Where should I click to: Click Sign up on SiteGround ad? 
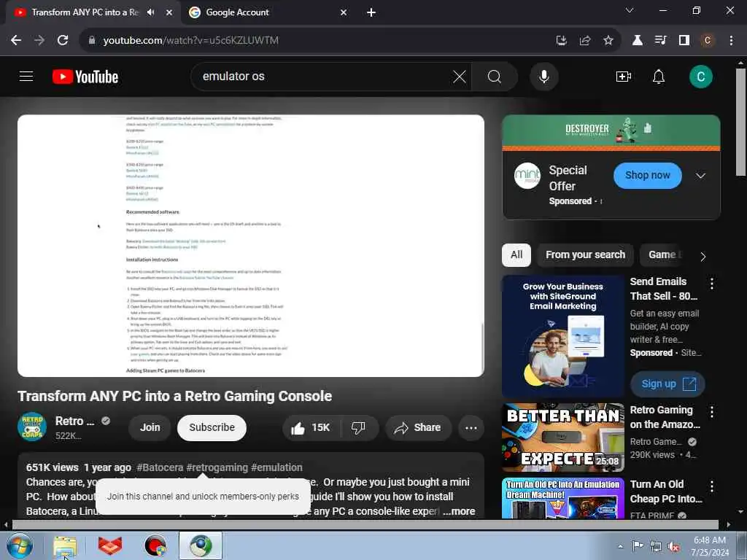(667, 384)
